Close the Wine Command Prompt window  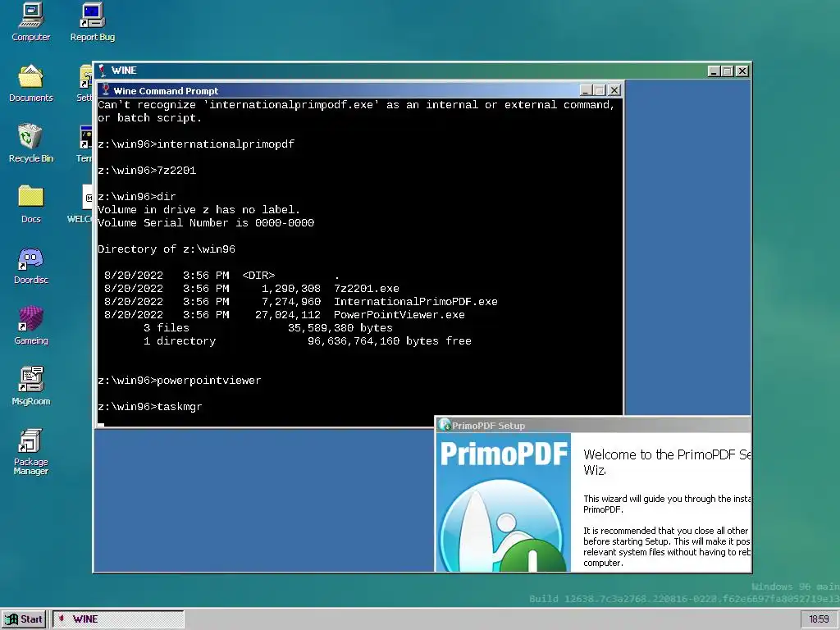point(614,90)
